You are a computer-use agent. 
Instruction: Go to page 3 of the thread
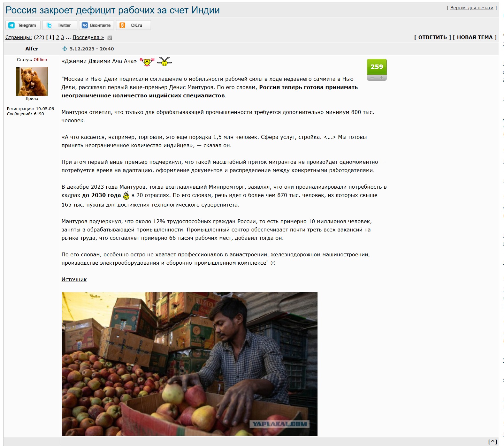63,37
